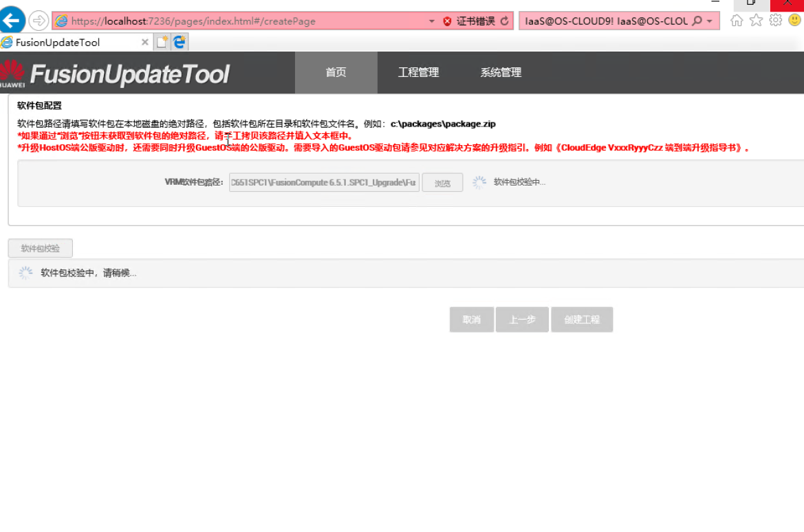Click the 浏览 browse button

[x=442, y=183]
